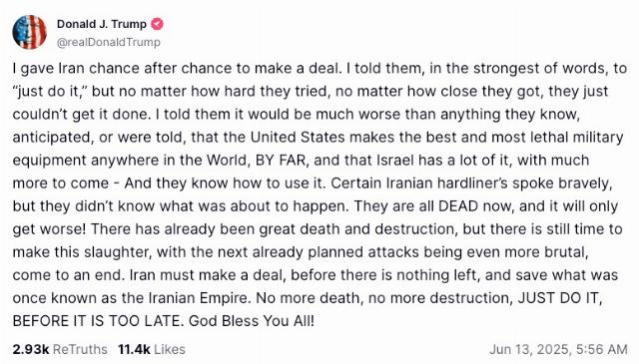Screen dimensions: 639x364
Task: Visit the @realDonaldTrump handle link
Action: pos(109,42)
